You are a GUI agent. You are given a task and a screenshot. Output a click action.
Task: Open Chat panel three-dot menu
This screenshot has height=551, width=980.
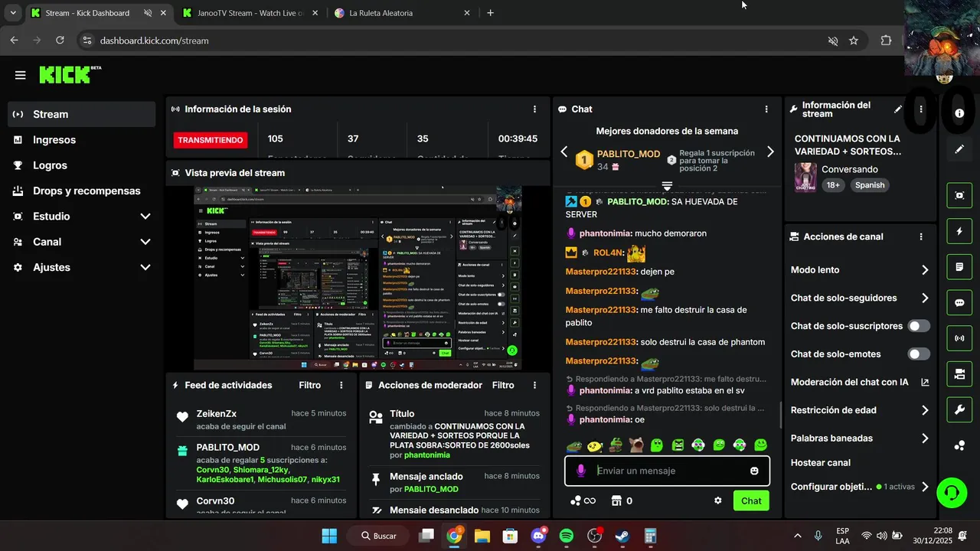(766, 109)
